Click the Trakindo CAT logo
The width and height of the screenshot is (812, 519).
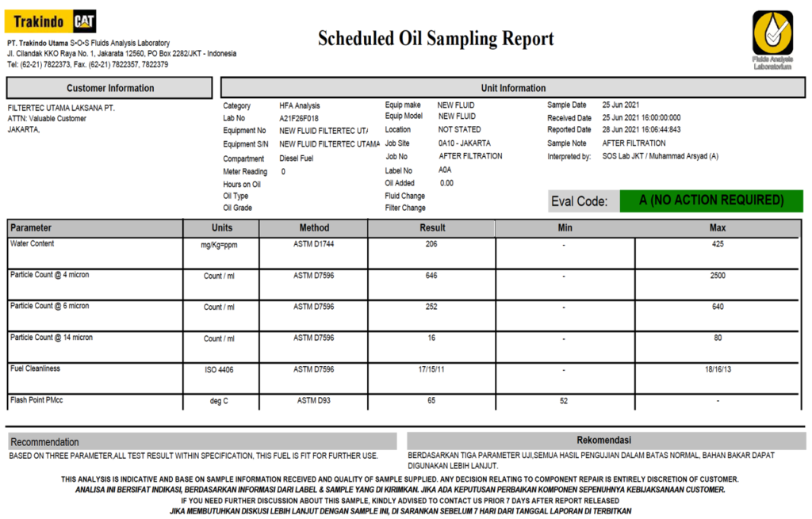point(52,21)
